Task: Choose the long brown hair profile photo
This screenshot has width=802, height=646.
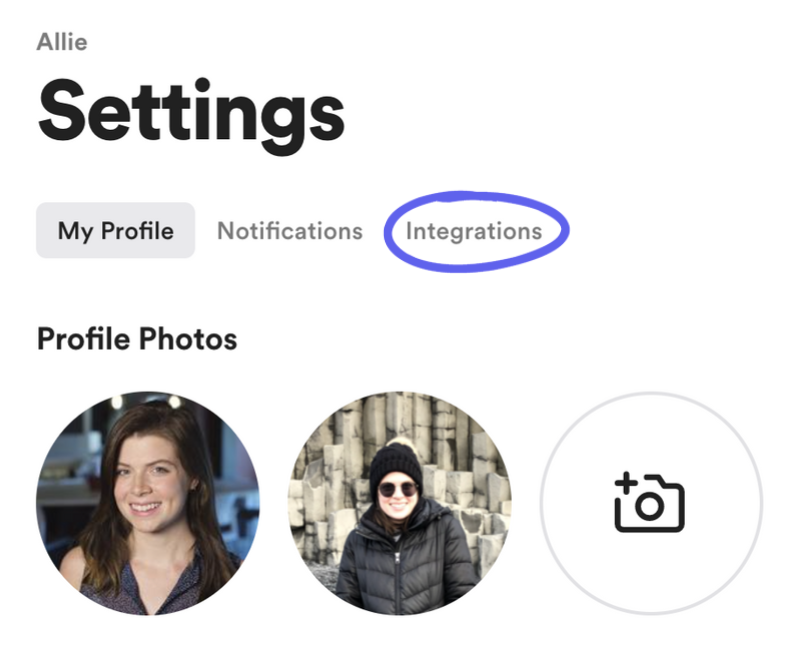Action: 148,503
